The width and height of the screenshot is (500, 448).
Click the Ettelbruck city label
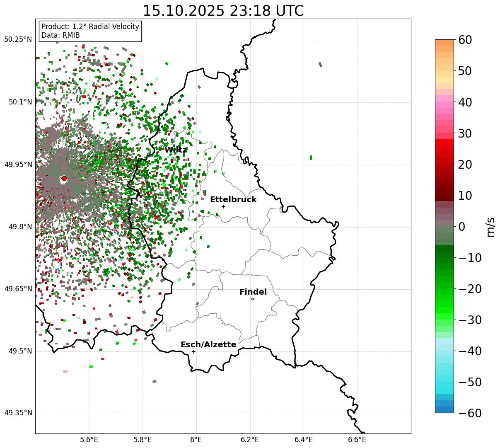click(233, 199)
